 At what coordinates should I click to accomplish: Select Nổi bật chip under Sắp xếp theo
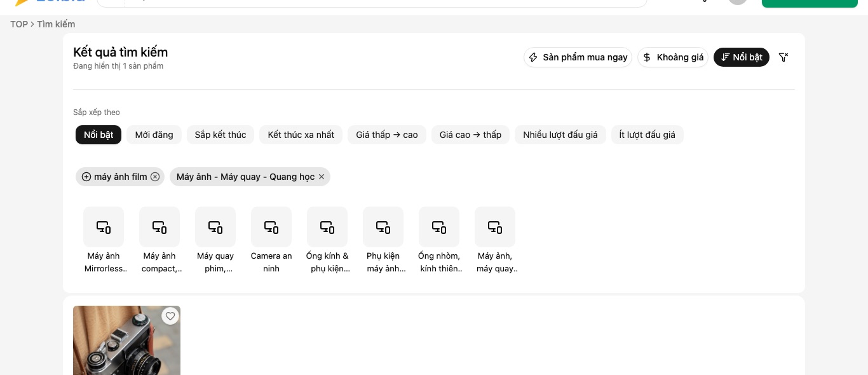tap(98, 135)
